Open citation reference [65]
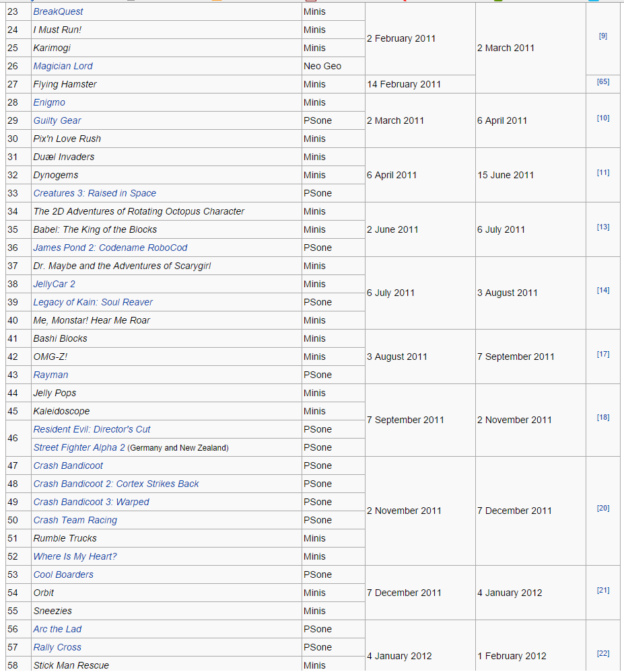This screenshot has height=672, width=624. pos(603,81)
